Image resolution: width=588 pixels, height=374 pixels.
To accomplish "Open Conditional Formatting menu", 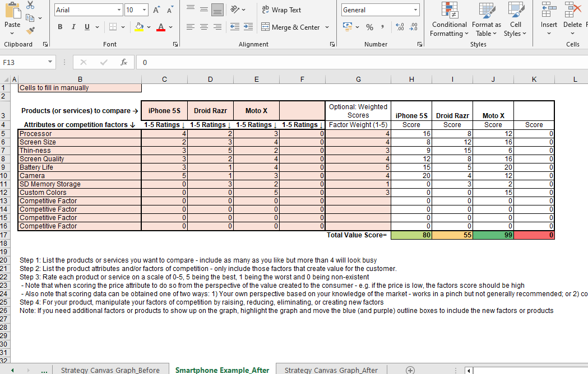I will click(449, 19).
